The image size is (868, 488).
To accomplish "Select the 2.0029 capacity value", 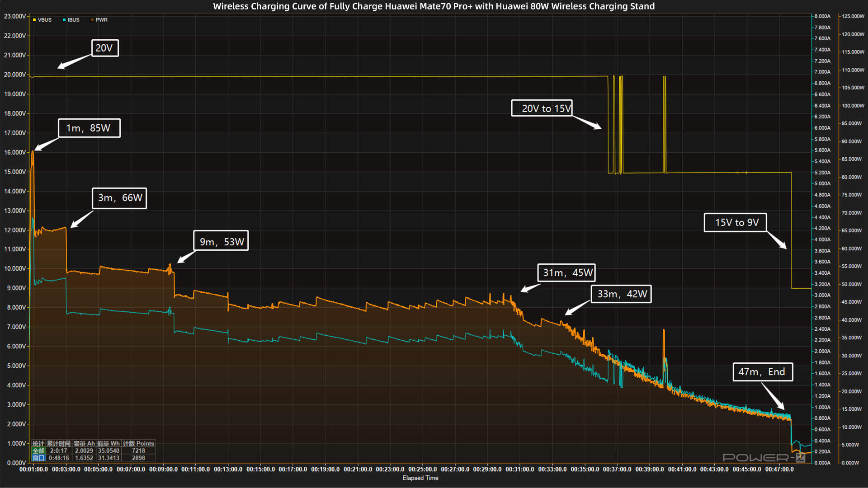I will click(x=84, y=451).
